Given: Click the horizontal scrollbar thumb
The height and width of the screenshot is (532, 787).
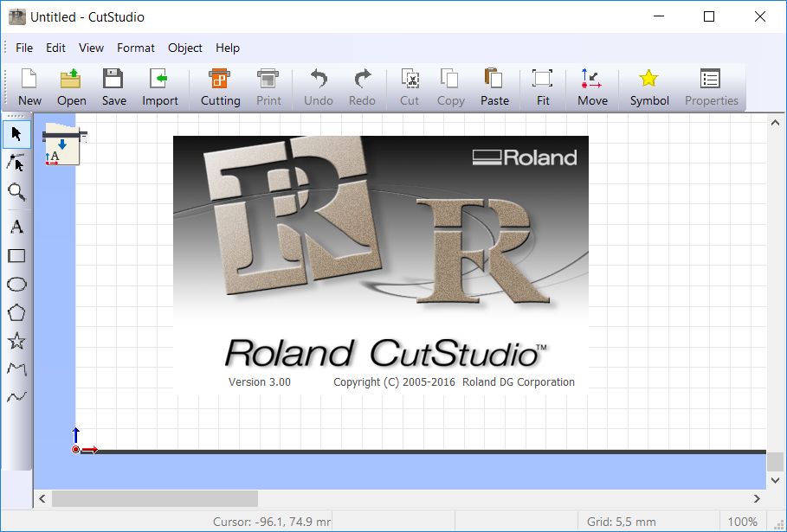Looking at the screenshot, I should pyautogui.click(x=155, y=498).
